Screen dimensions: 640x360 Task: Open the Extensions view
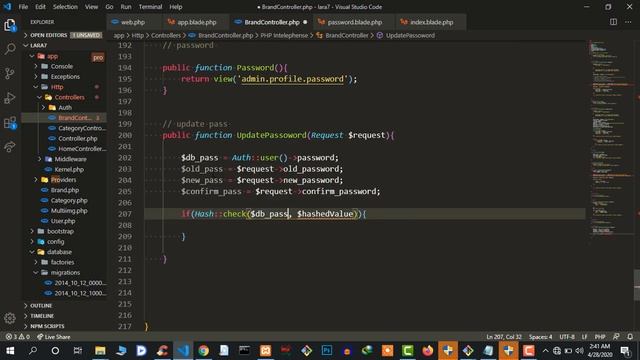point(10,122)
